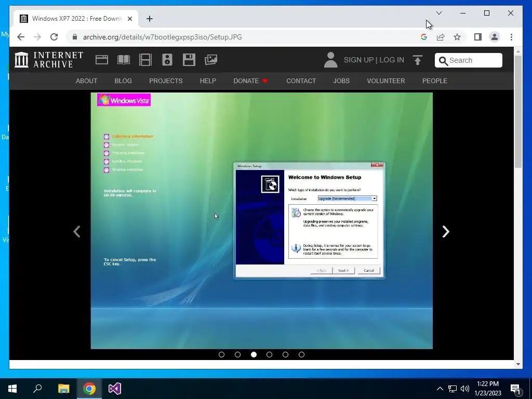
Task: Open the CONTACT menu item
Action: tap(301, 81)
